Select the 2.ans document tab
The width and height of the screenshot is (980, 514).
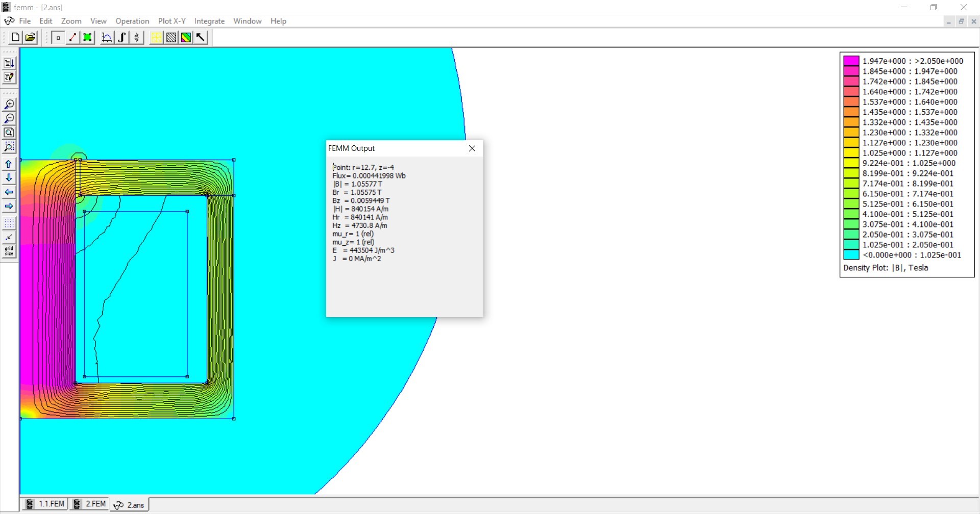click(129, 505)
